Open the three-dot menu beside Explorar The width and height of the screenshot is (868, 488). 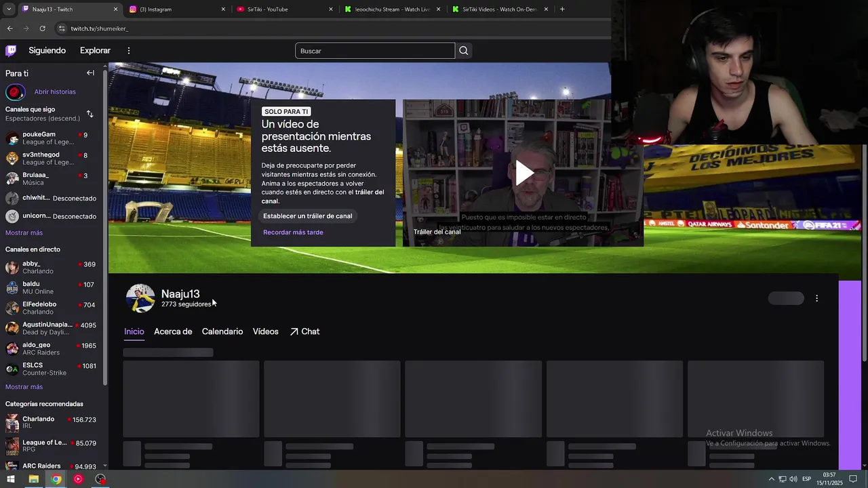click(x=128, y=51)
